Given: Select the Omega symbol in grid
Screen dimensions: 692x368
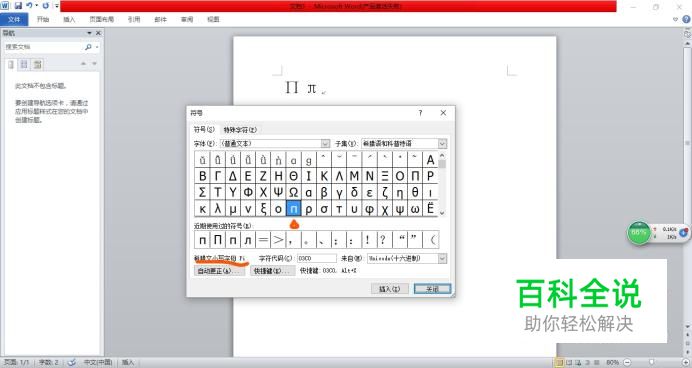Looking at the screenshot, I should tap(293, 192).
